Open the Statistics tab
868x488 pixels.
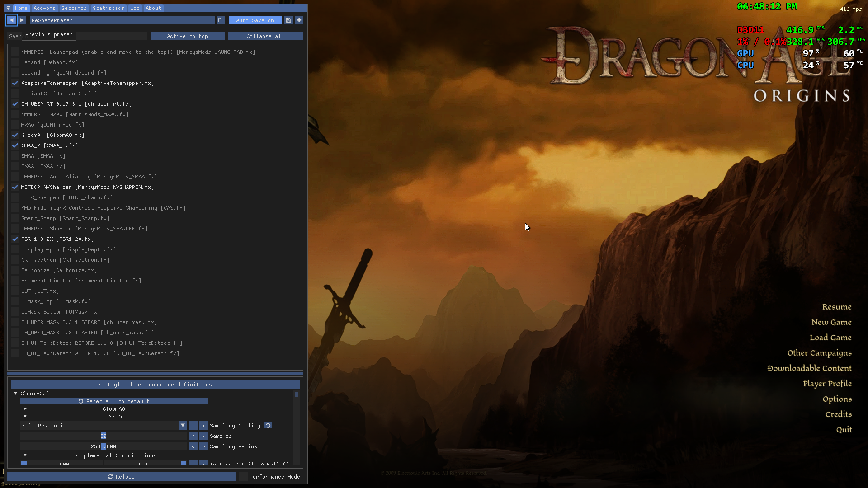tap(108, 8)
